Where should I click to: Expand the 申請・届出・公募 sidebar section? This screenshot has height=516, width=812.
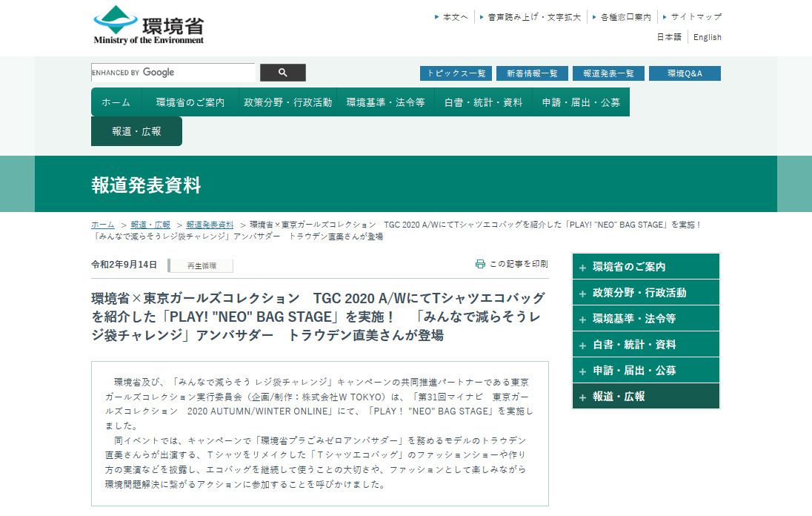click(x=583, y=371)
